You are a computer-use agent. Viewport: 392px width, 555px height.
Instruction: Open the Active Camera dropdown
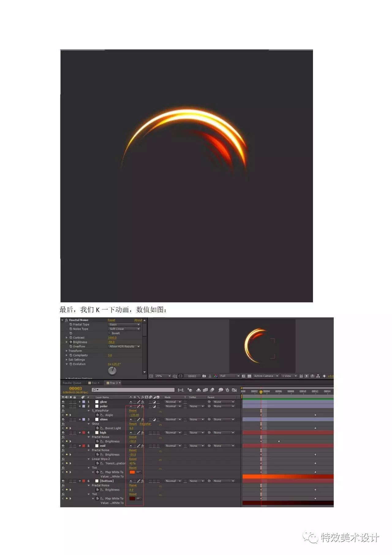(266, 376)
